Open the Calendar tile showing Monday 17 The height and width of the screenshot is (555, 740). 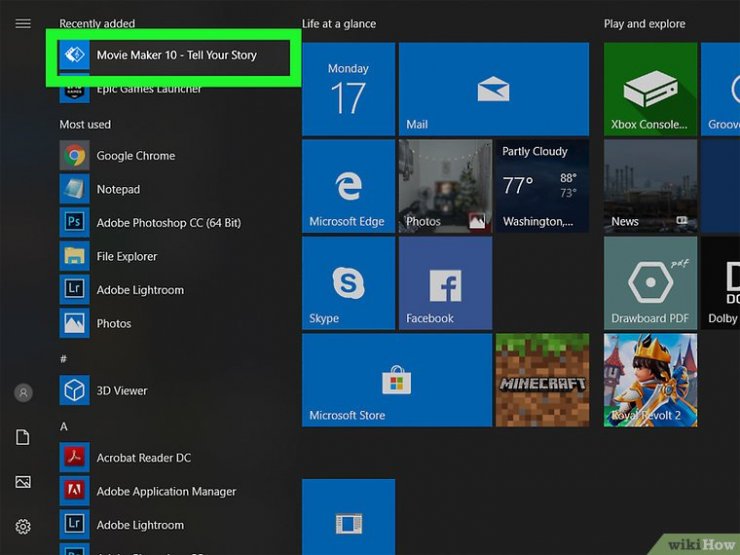click(348, 89)
